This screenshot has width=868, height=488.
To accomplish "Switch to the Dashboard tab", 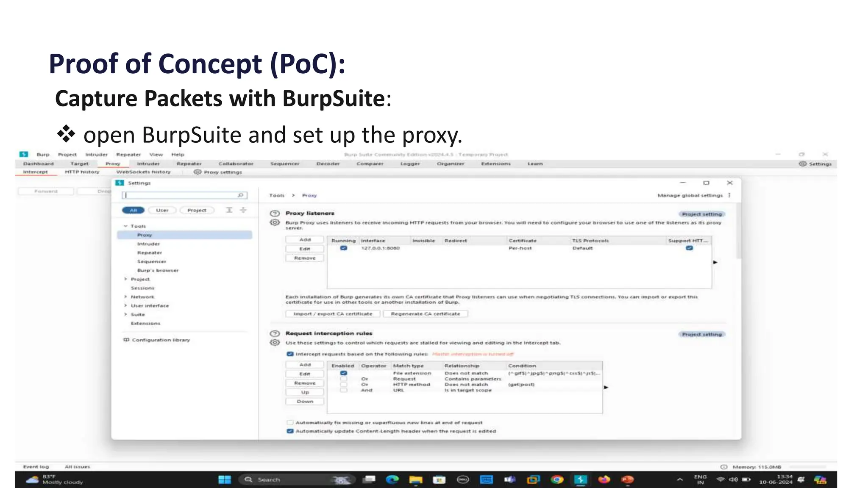I will (x=39, y=164).
